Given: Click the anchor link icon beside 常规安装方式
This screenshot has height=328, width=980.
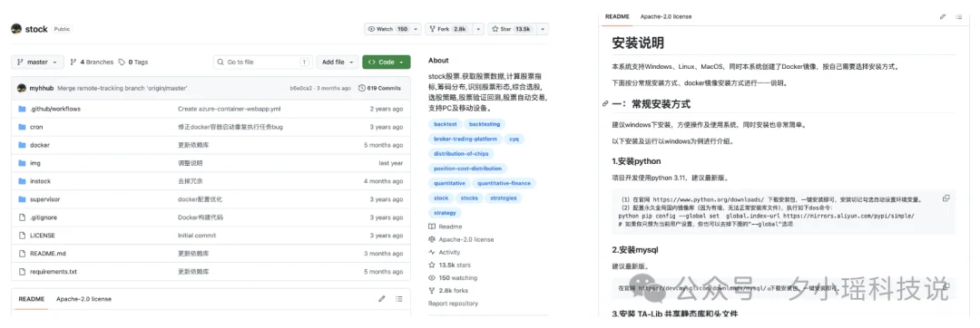Looking at the screenshot, I should click(605, 104).
